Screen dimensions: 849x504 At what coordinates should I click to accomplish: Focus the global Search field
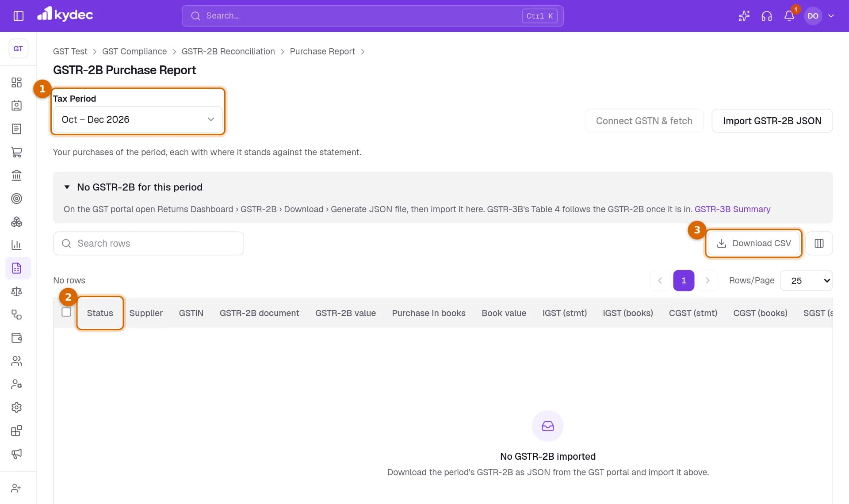click(372, 16)
